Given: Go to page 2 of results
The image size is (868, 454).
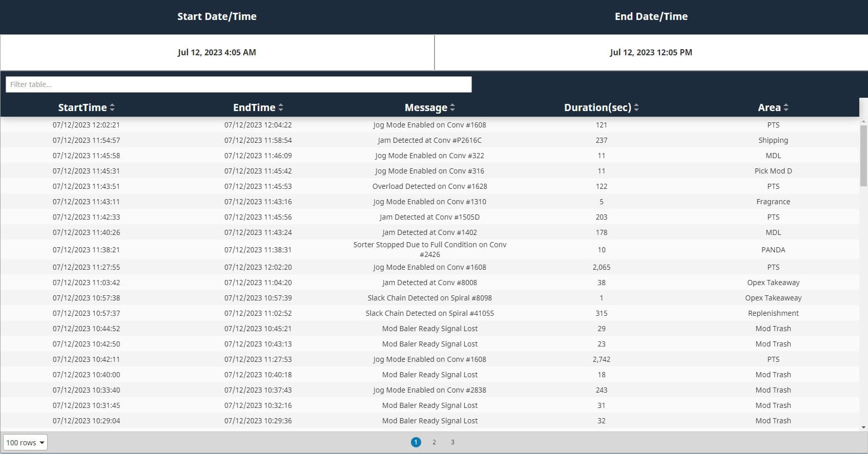Looking at the screenshot, I should tap(434, 442).
